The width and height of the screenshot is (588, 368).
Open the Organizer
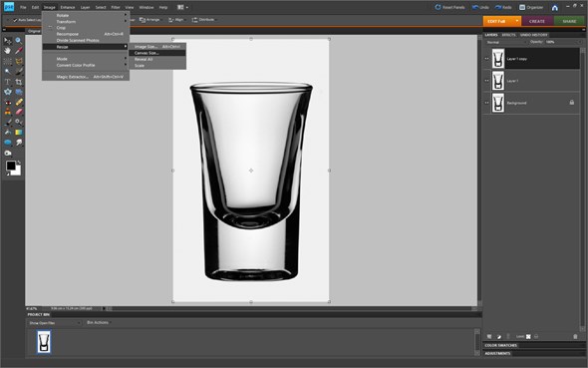point(531,7)
